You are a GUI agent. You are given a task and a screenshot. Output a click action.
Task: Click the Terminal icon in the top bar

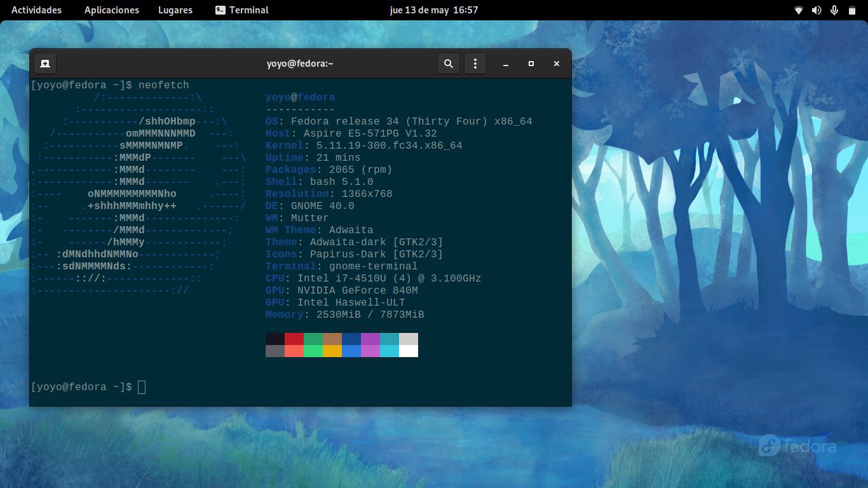point(220,10)
